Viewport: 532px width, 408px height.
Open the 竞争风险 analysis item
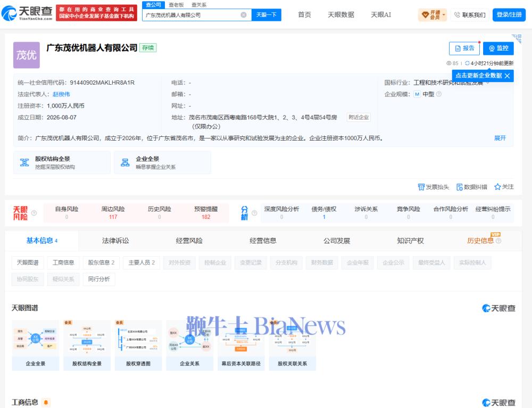pos(409,213)
